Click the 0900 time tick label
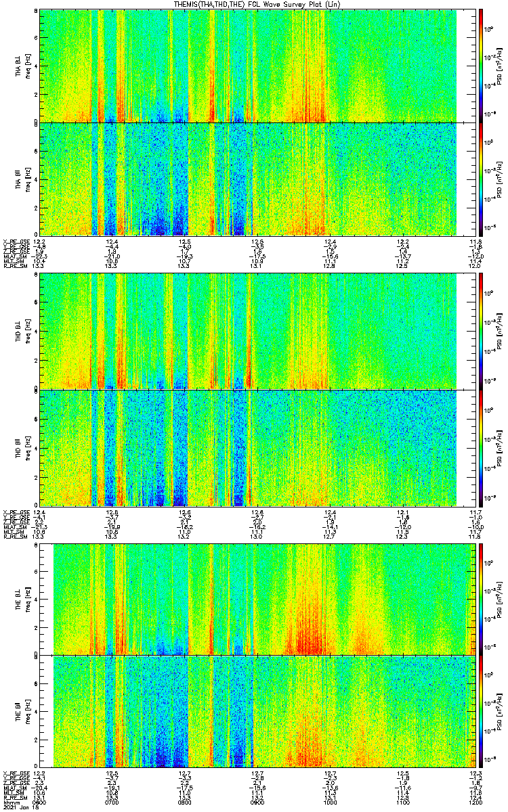Image resolution: width=508 pixels, height=812 pixels. click(257, 802)
